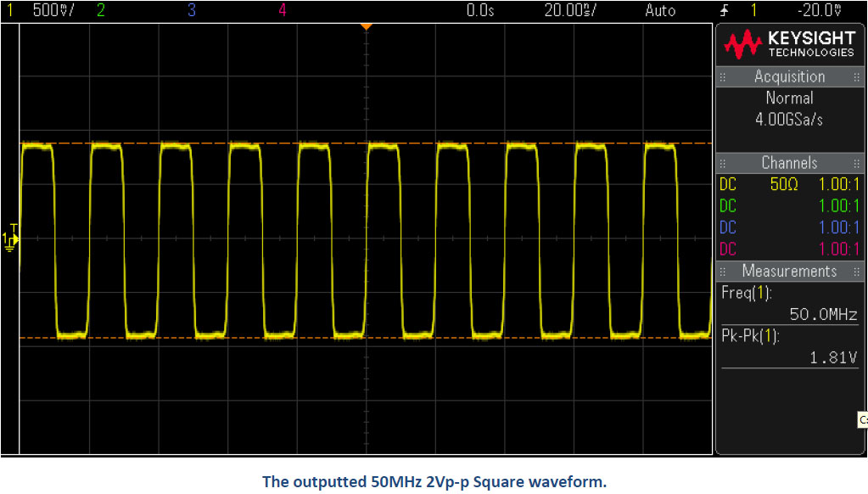Open the Measurements panel header
Viewport: 868px width, 494px height.
pyautogui.click(x=789, y=271)
